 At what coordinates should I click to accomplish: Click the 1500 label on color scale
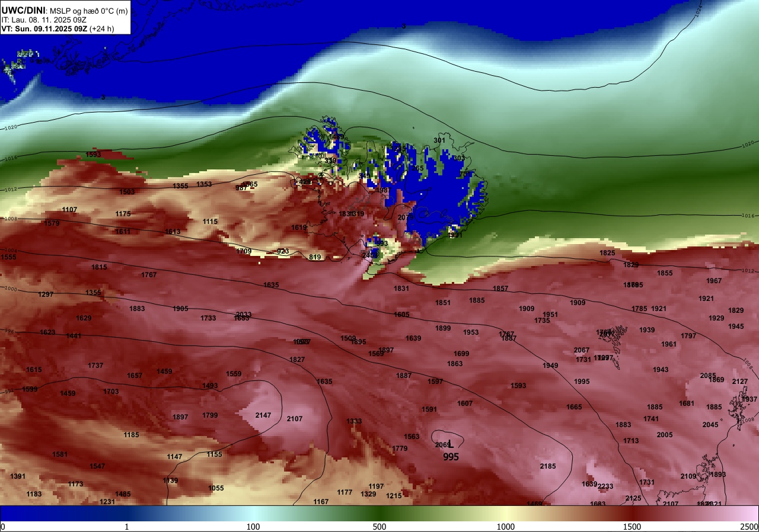click(x=632, y=527)
